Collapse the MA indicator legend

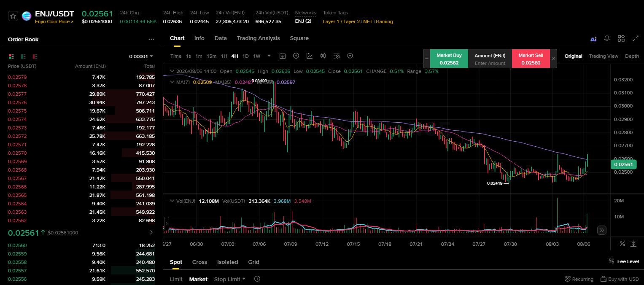click(x=172, y=82)
